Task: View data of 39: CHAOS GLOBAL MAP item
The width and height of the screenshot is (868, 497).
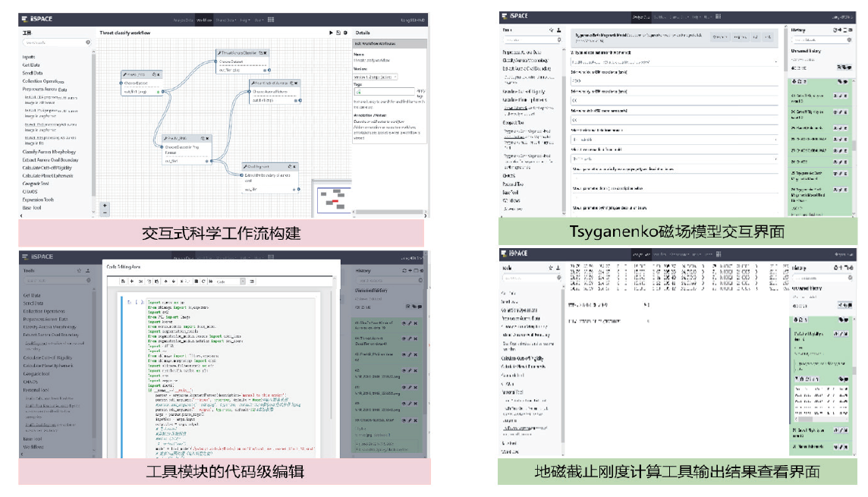Action: click(x=404, y=420)
